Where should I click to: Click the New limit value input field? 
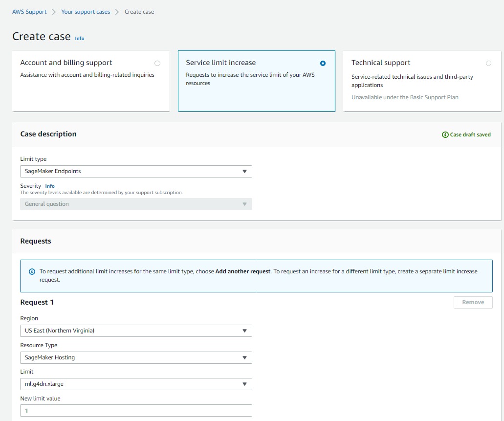point(136,411)
